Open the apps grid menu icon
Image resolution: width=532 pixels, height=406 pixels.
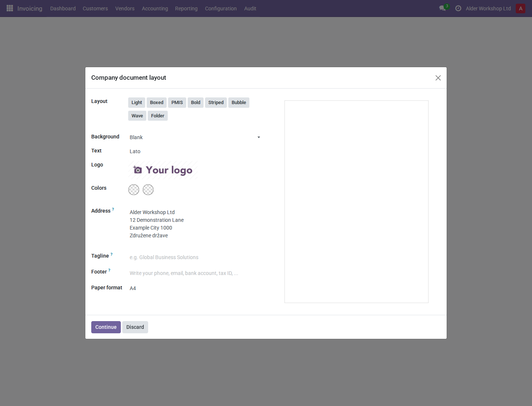[x=10, y=8]
